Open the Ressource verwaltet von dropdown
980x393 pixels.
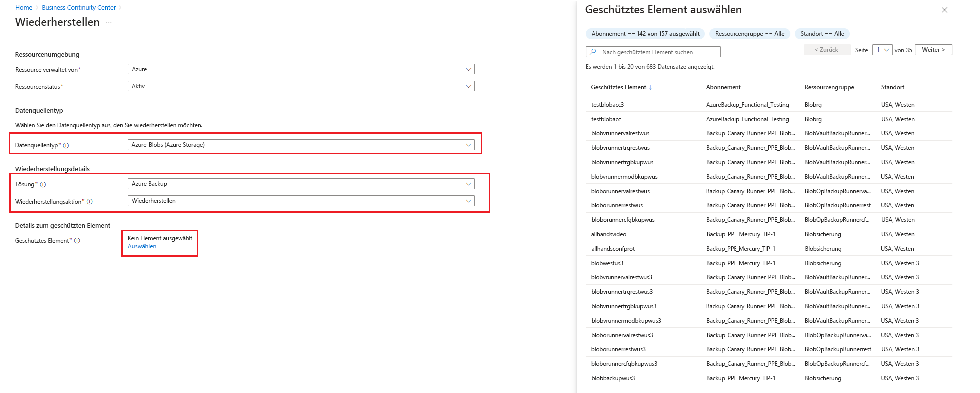point(301,69)
